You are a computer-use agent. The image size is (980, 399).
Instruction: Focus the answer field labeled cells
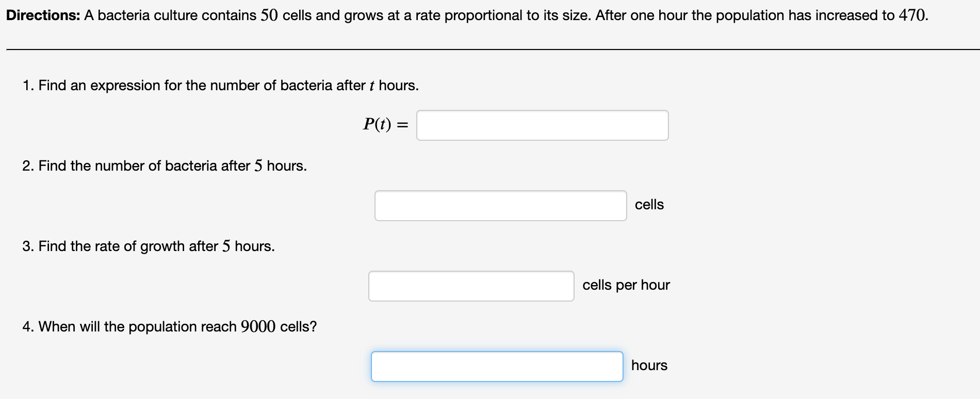501,206
